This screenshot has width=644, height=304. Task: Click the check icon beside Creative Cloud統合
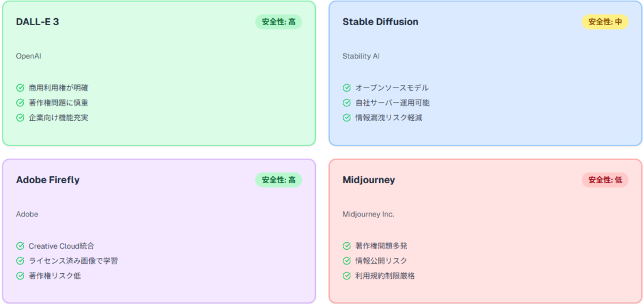point(20,246)
